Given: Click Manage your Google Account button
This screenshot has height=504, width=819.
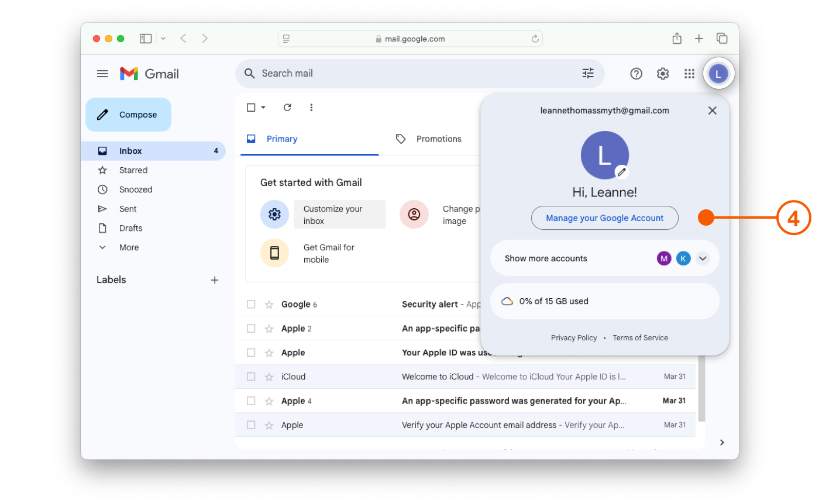Looking at the screenshot, I should [604, 218].
